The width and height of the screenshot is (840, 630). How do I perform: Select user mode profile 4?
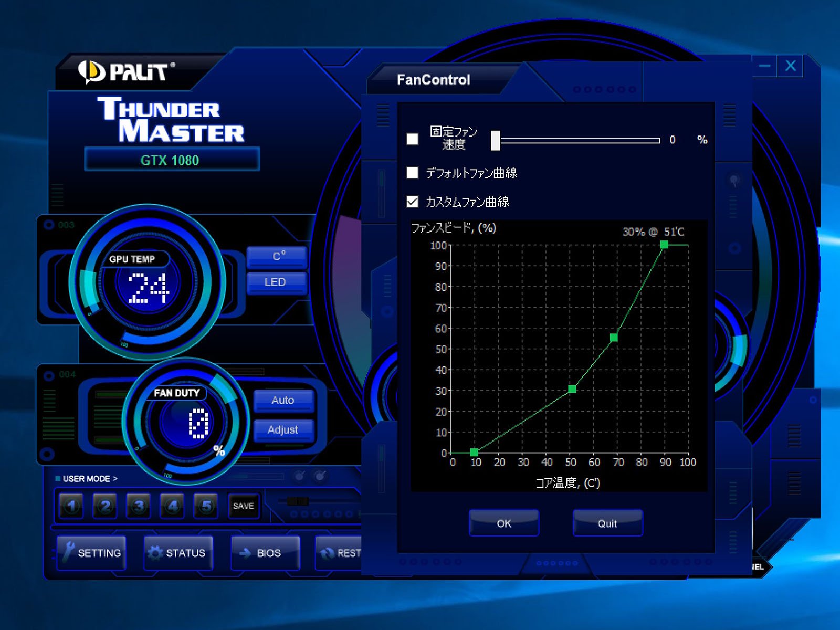[x=172, y=506]
